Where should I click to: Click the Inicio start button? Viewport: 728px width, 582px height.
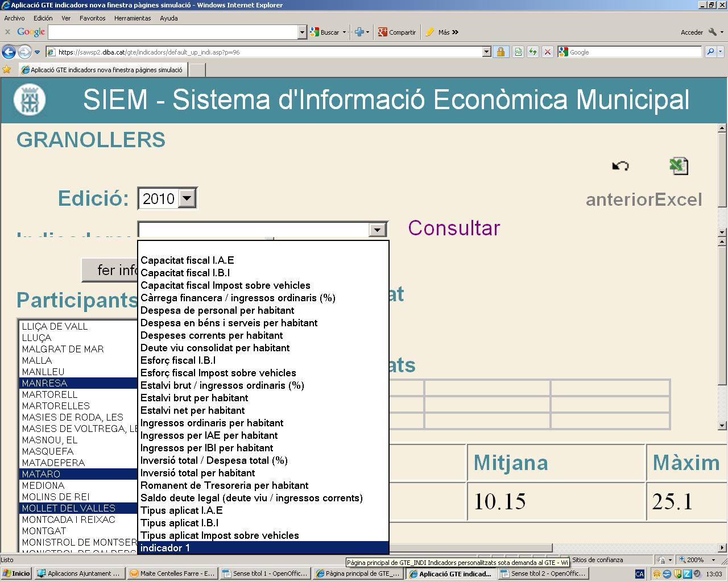click(x=16, y=573)
